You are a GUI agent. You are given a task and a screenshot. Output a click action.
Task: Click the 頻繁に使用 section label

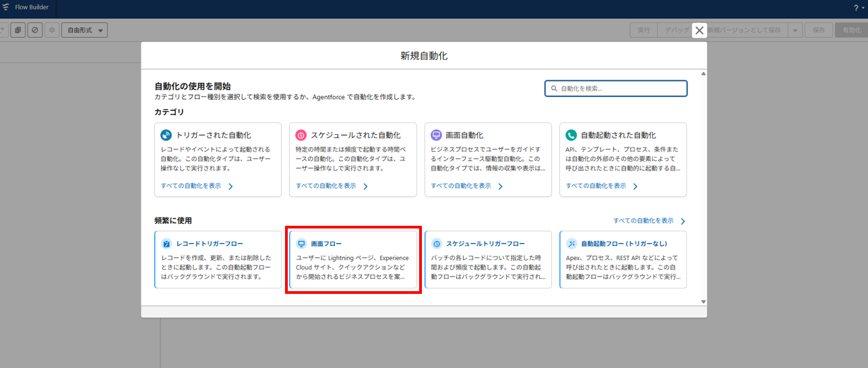click(174, 221)
